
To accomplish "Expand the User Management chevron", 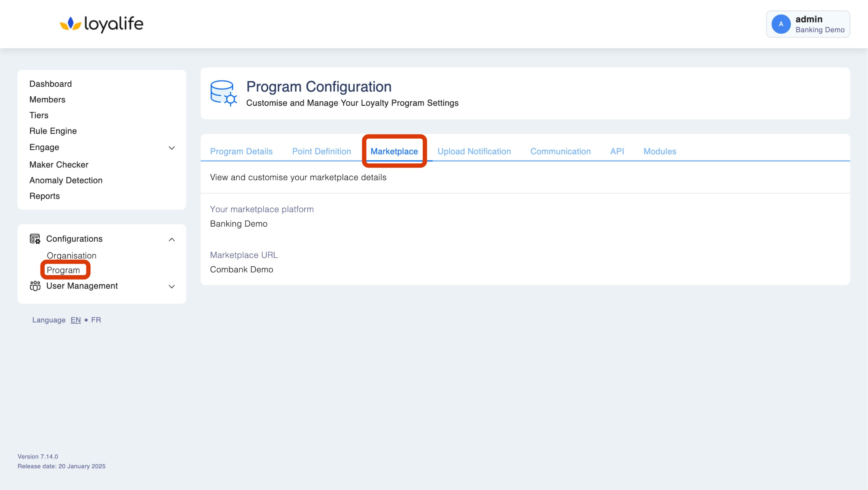I will pyautogui.click(x=171, y=287).
